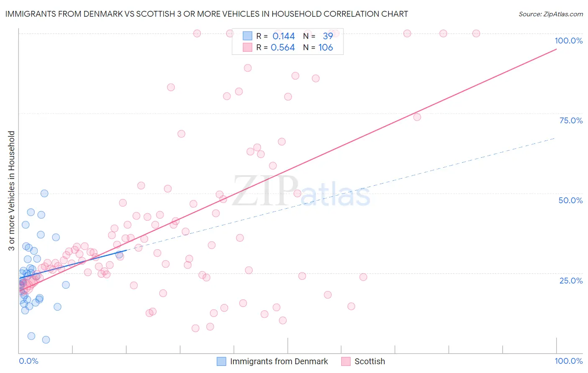Open the ZipAtlas.com source link
The width and height of the screenshot is (588, 373).
pos(551,14)
